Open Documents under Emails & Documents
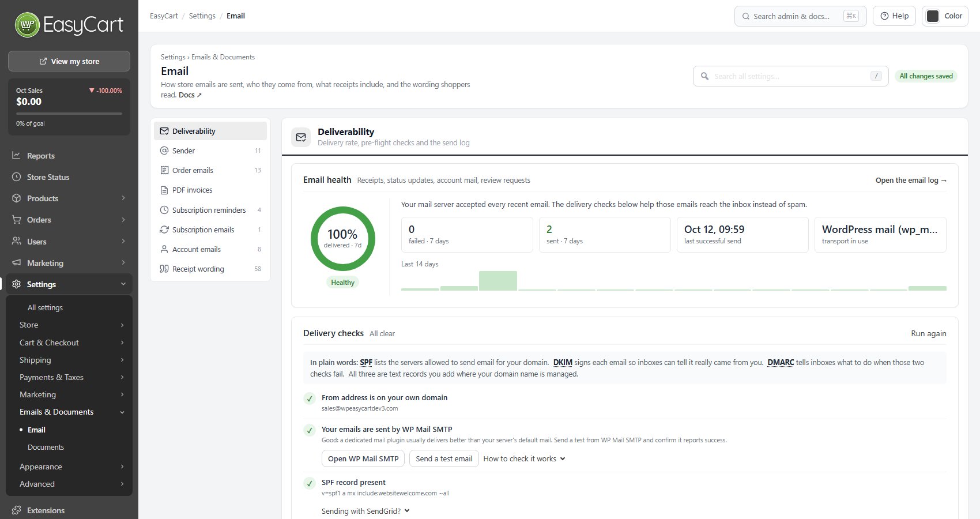This screenshot has height=519, width=980. (x=46, y=447)
